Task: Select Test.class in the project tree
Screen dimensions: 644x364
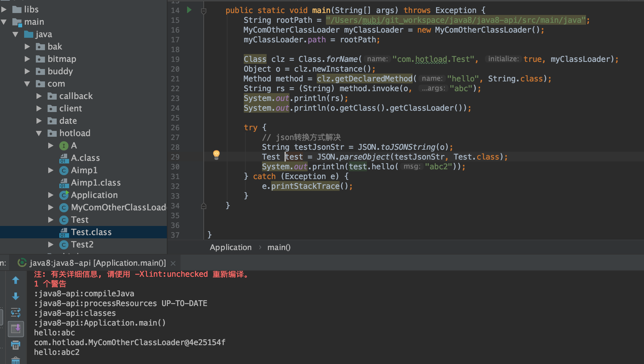Action: point(91,232)
